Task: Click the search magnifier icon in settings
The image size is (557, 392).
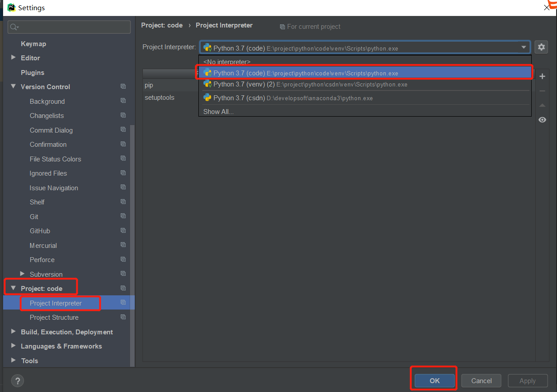Action: point(14,27)
